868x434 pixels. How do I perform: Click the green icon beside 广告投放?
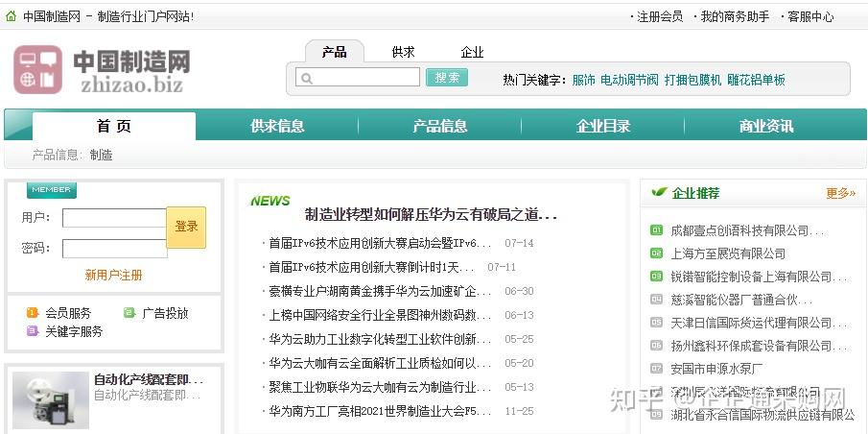(x=129, y=313)
